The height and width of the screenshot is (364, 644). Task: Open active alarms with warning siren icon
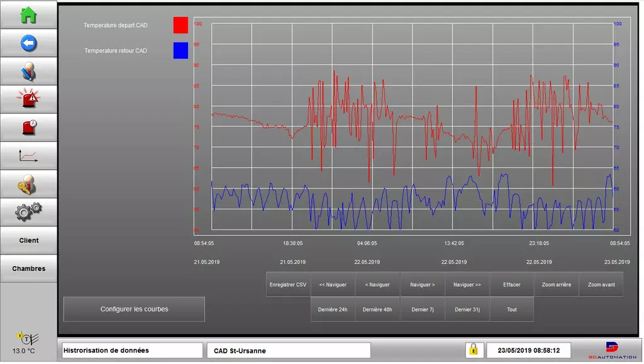pyautogui.click(x=28, y=99)
